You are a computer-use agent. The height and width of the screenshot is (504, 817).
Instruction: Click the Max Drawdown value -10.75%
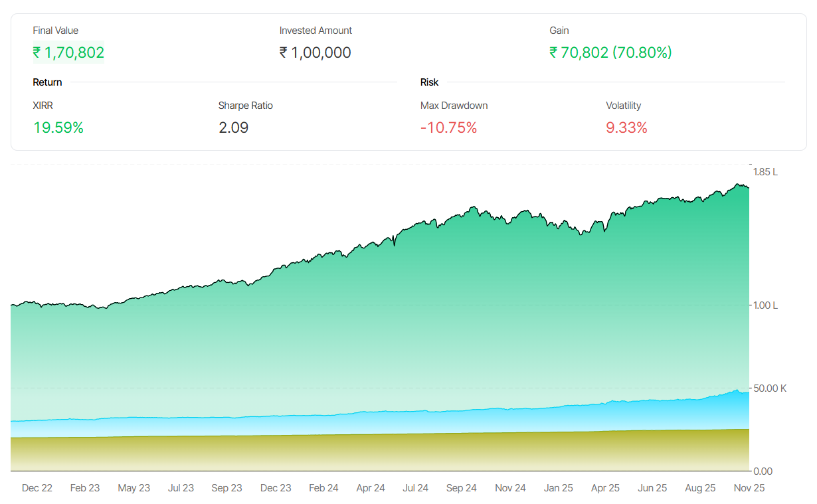pyautogui.click(x=448, y=128)
